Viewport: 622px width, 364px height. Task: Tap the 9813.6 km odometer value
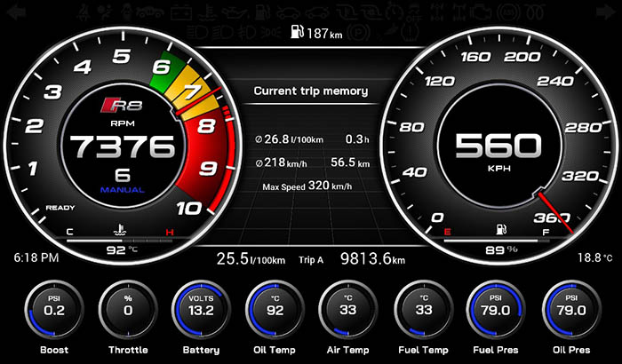click(x=373, y=259)
